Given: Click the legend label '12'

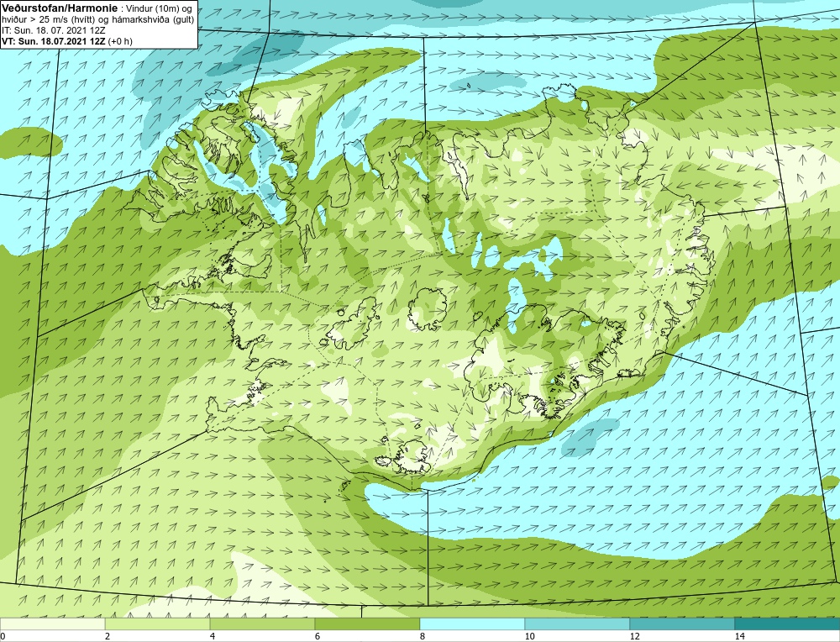Looking at the screenshot, I should (635, 636).
